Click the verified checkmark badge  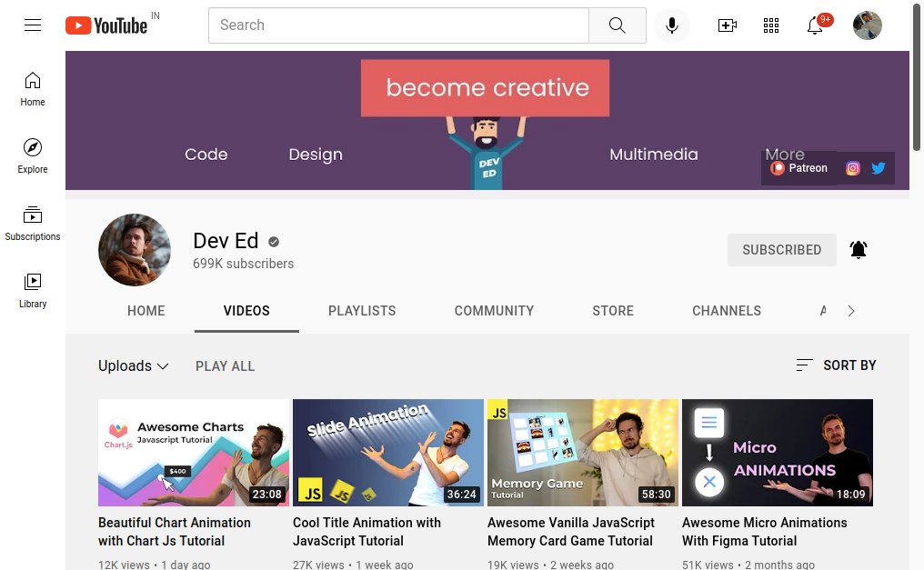point(274,242)
